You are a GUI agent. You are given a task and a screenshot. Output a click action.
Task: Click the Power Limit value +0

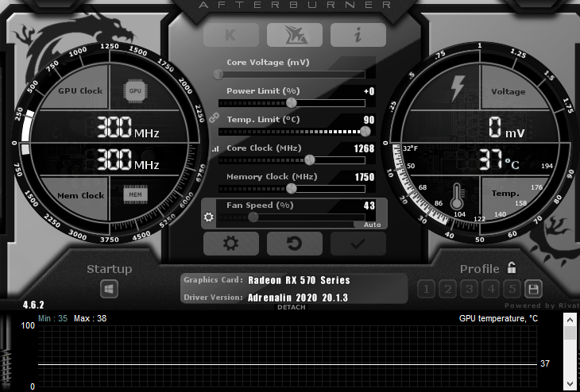click(x=369, y=91)
